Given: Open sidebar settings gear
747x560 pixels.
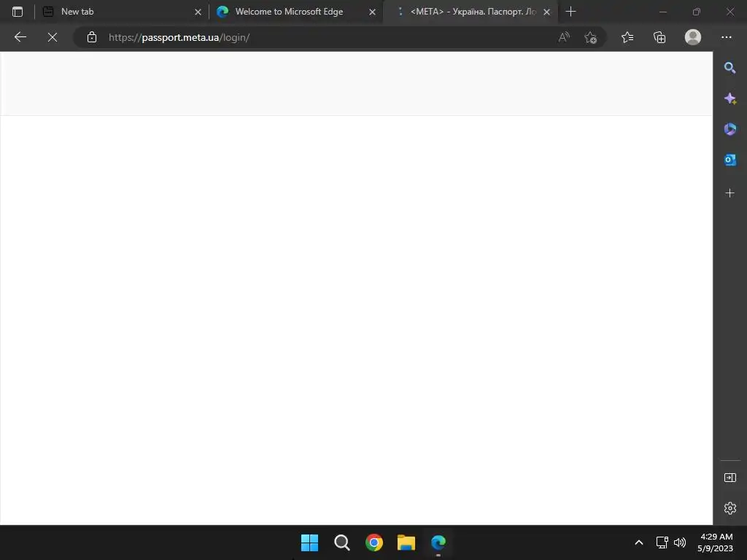Looking at the screenshot, I should [729, 508].
